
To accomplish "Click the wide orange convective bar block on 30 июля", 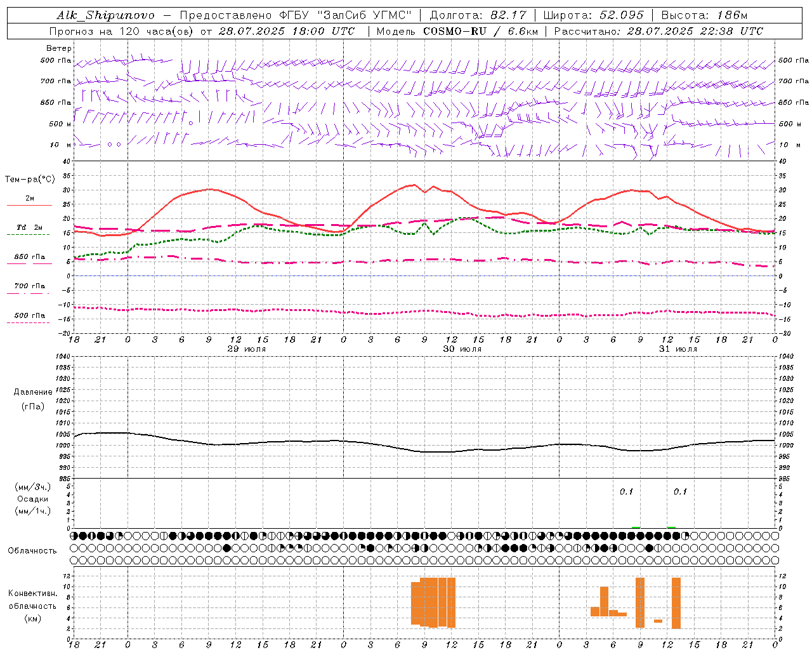I will (433, 602).
